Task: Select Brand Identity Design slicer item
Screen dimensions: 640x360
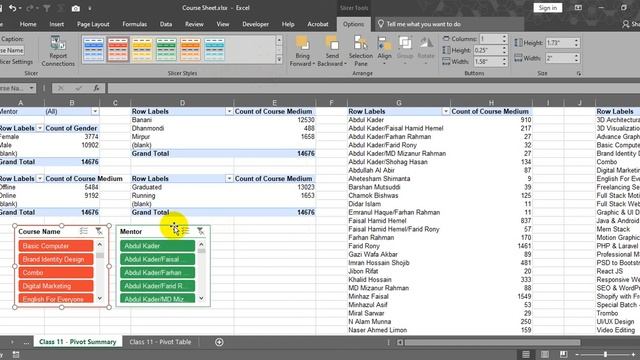Action: (x=56, y=259)
